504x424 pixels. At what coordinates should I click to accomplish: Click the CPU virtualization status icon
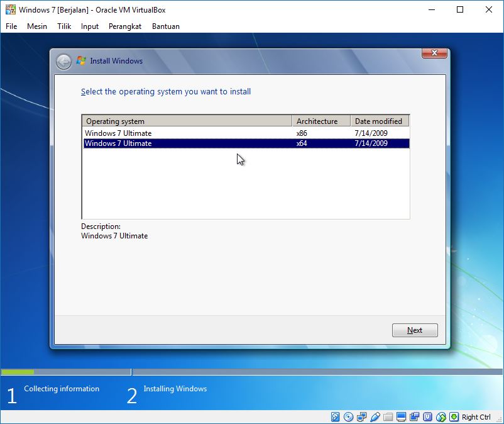tap(427, 417)
